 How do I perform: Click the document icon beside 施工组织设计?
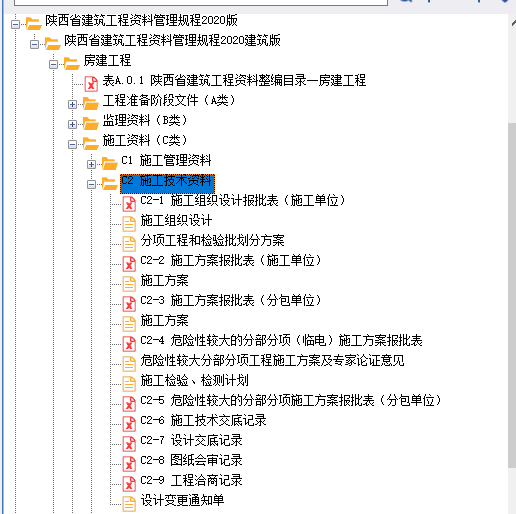129,224
